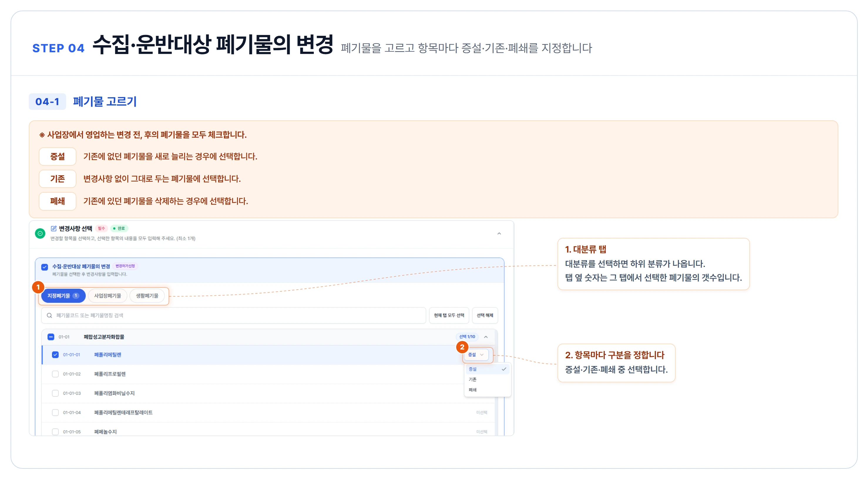This screenshot has width=868, height=479.
Task: Click the 완료 status badge
Action: (x=119, y=228)
